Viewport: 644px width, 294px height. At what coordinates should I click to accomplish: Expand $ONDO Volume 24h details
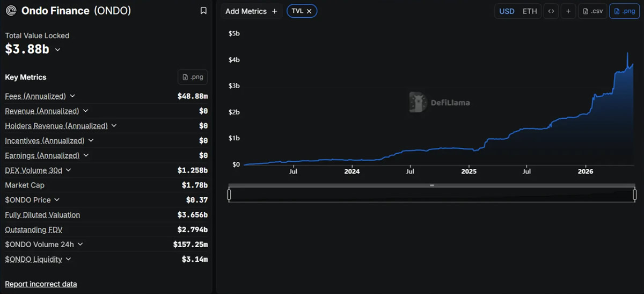pos(80,244)
